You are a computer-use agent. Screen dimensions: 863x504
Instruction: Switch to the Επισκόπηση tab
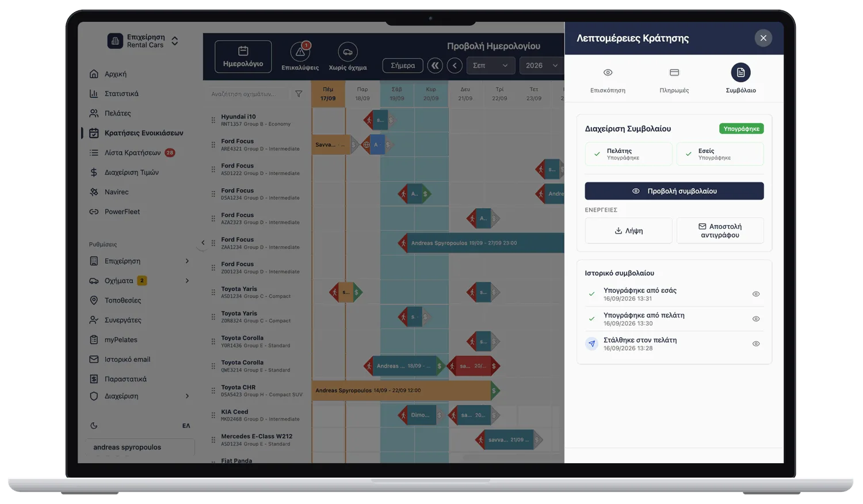pos(608,79)
